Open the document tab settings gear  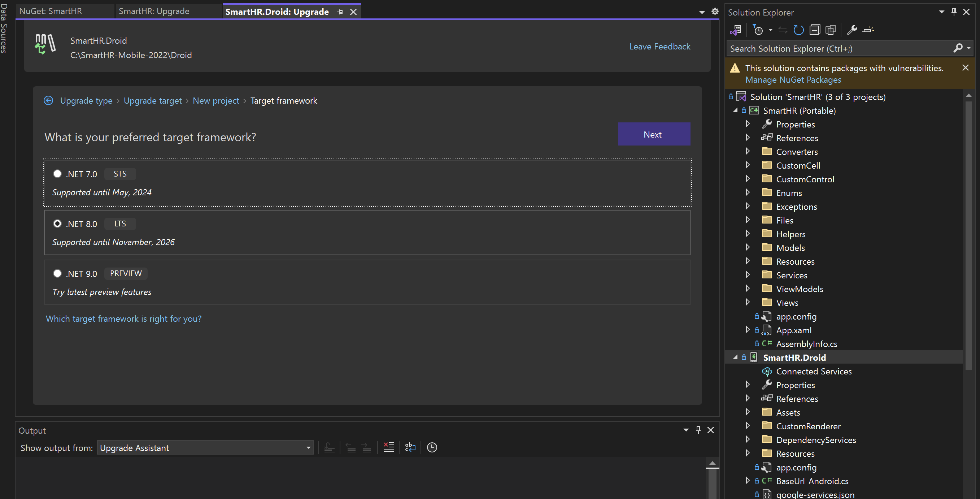tap(715, 12)
